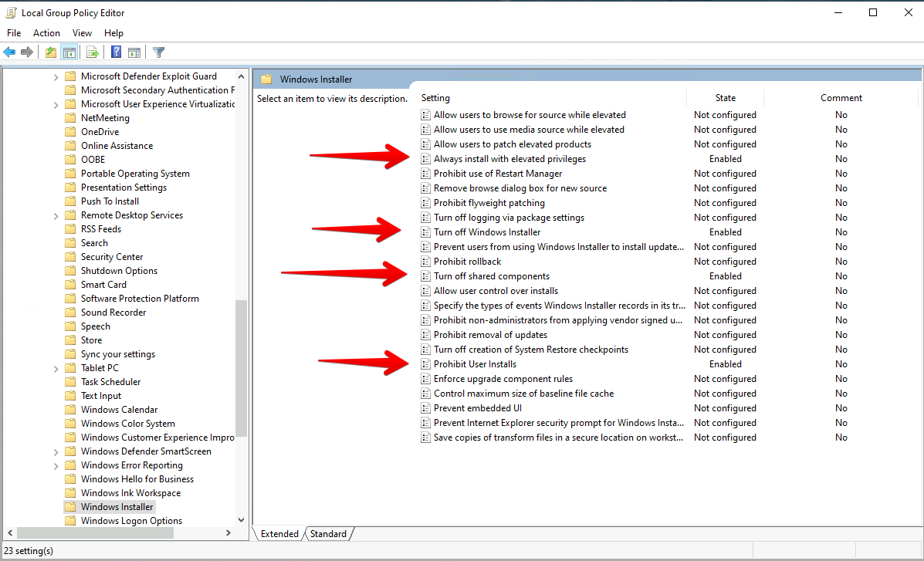Click the tree pane's vertical scrollbar down arrow
The width and height of the screenshot is (924, 561).
coord(241,521)
